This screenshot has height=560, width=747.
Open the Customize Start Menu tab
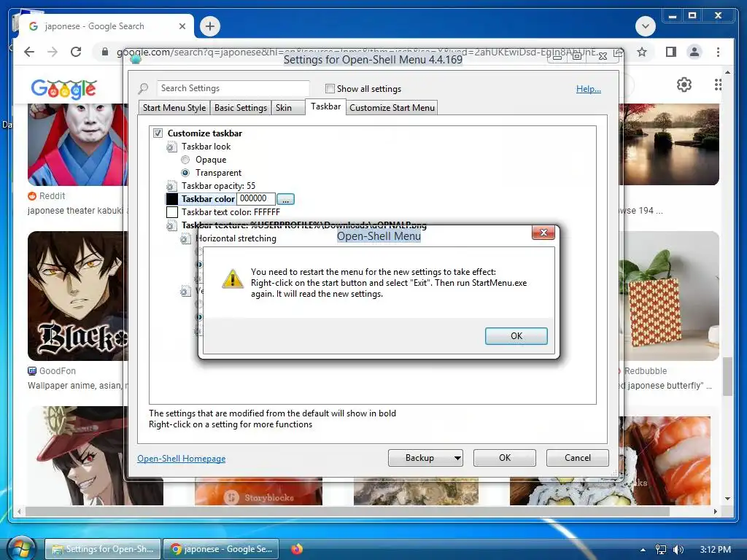tap(392, 108)
